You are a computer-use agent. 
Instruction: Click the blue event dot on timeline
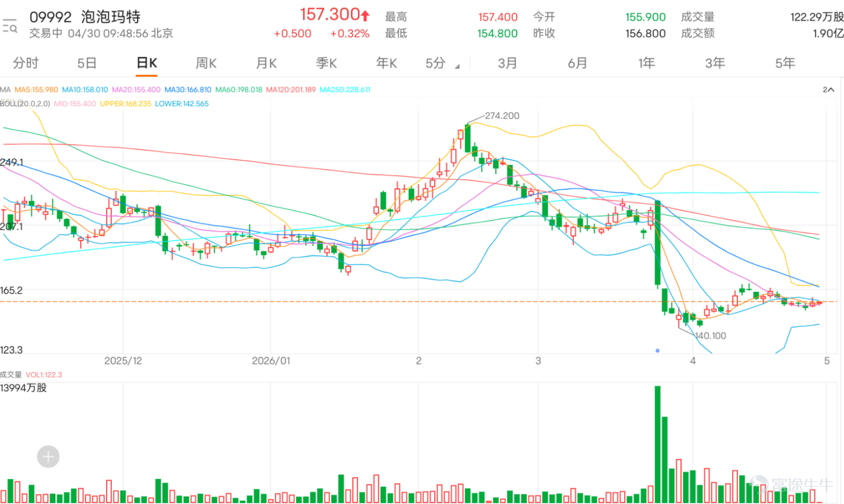click(x=657, y=351)
